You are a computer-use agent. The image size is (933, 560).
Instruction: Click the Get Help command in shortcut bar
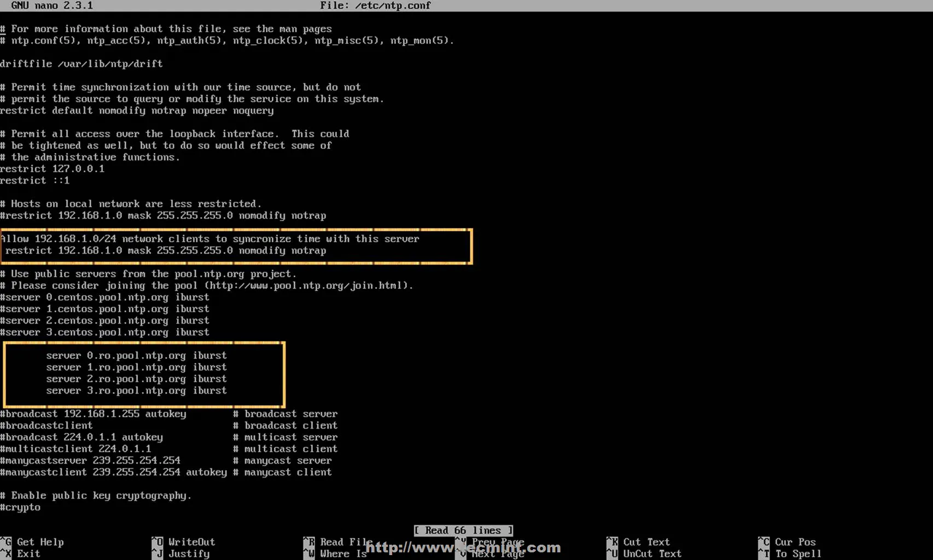(40, 541)
